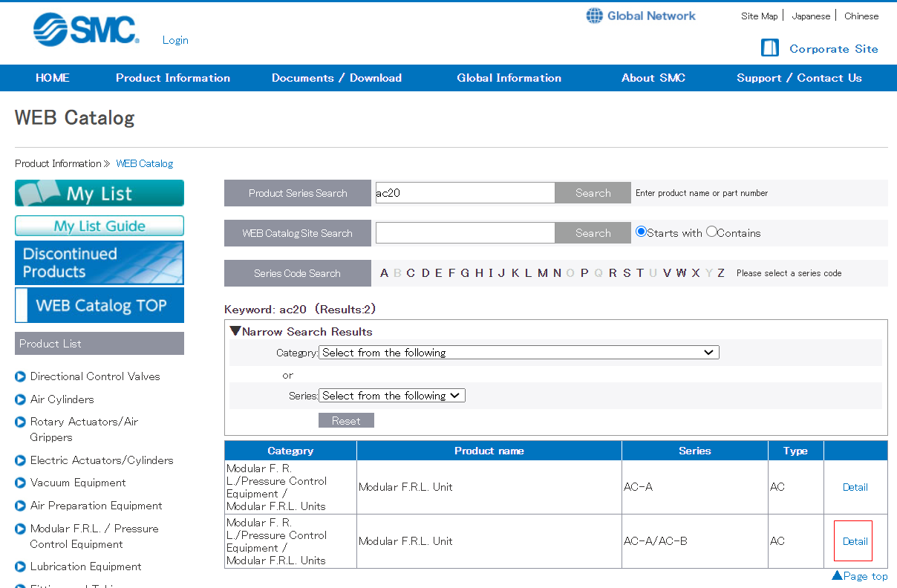Click the SMC logo
Screen dimensions: 897x588
pos(85,30)
